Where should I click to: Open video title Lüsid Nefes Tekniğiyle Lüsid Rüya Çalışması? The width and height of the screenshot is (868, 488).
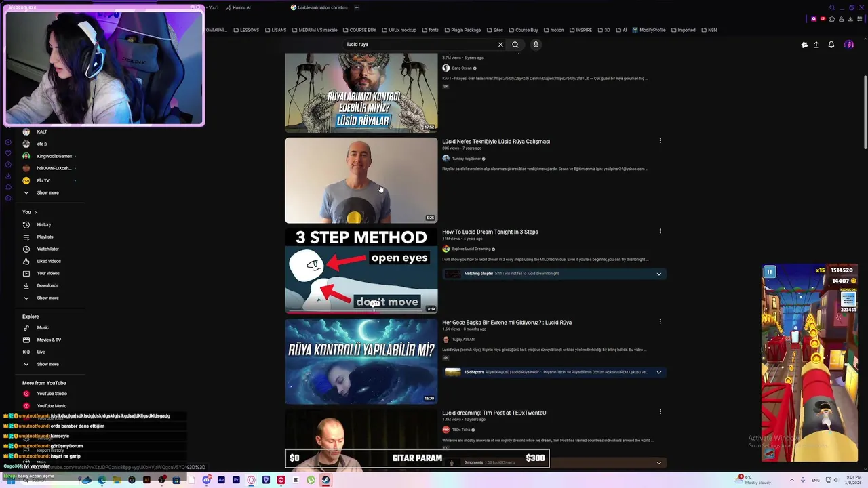[496, 142]
